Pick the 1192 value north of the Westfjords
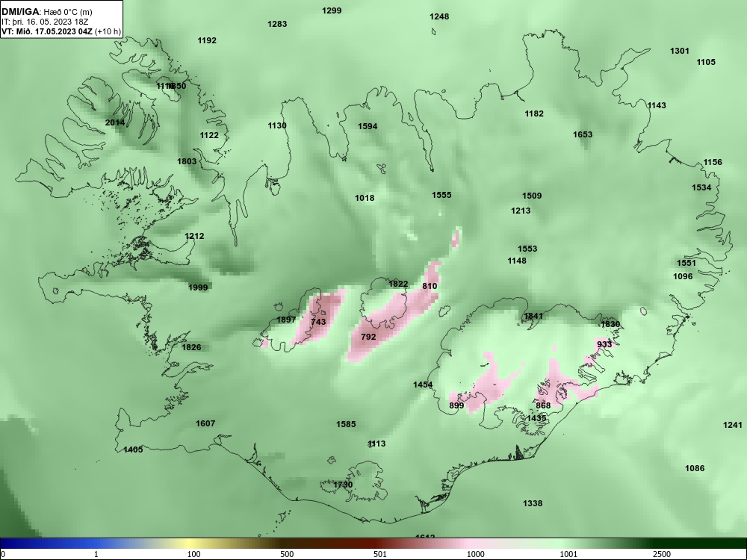 tap(207, 40)
